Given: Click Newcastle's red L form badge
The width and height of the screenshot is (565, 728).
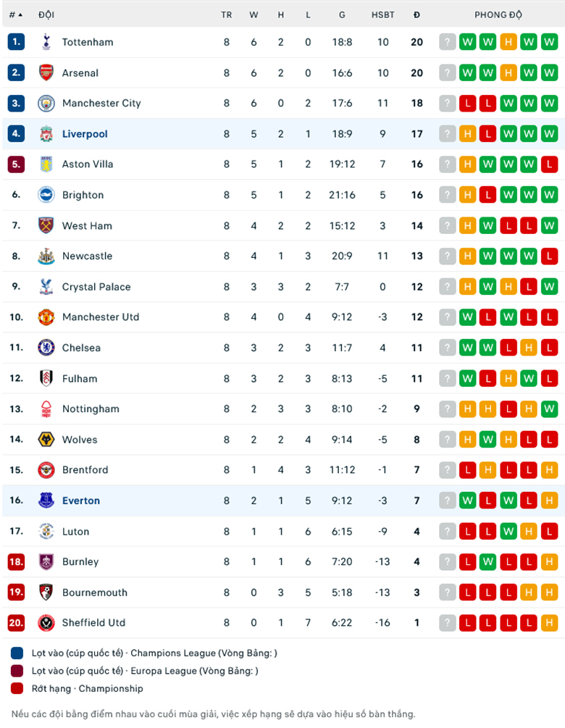Looking at the screenshot, I should click(549, 256).
